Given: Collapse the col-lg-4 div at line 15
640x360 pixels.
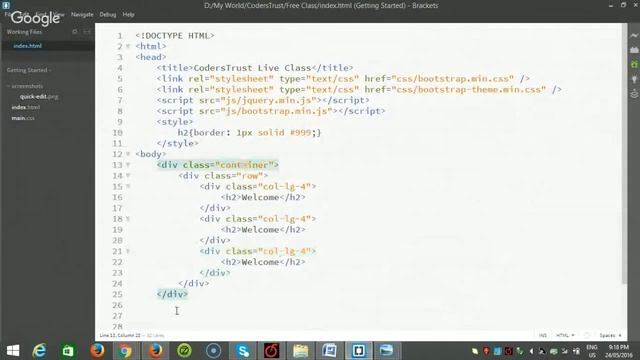Looking at the screenshot, I should (128, 187).
